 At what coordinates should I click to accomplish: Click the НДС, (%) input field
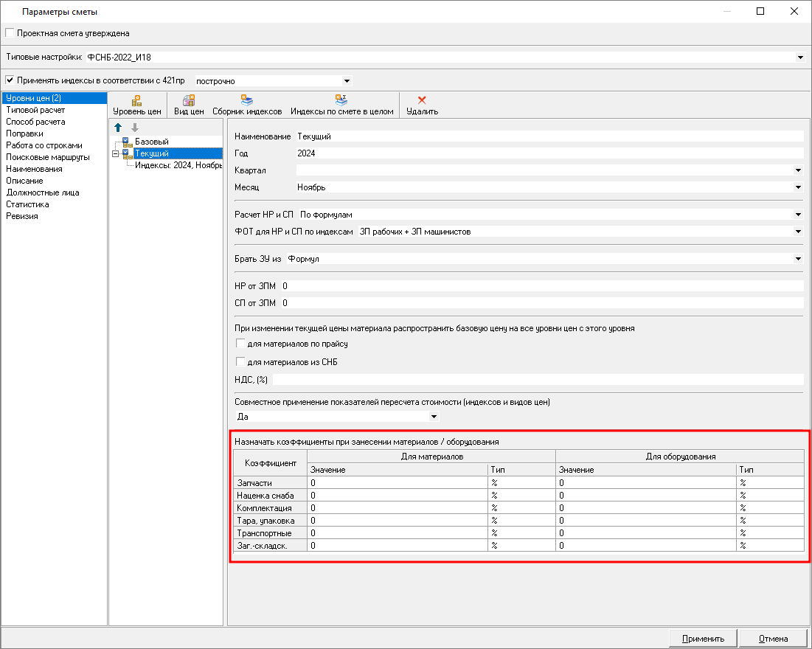coord(538,380)
